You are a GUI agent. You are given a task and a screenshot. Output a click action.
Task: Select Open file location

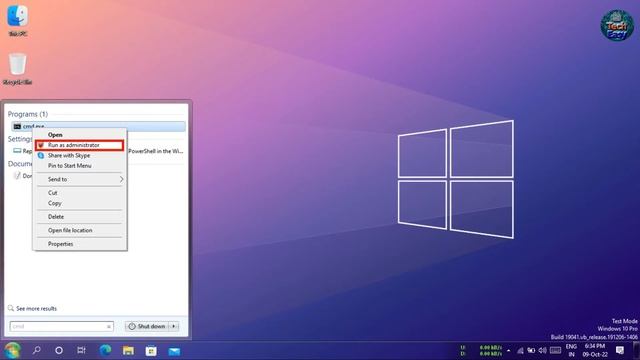(80, 230)
